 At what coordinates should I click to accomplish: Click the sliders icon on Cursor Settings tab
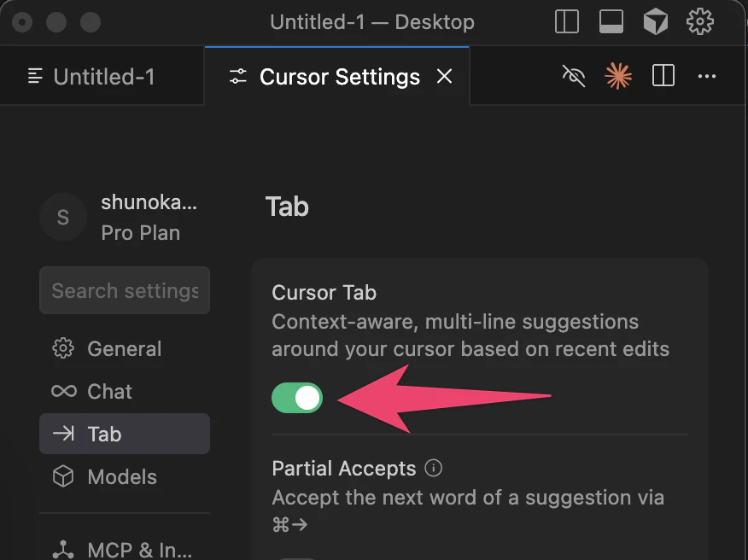tap(237, 76)
